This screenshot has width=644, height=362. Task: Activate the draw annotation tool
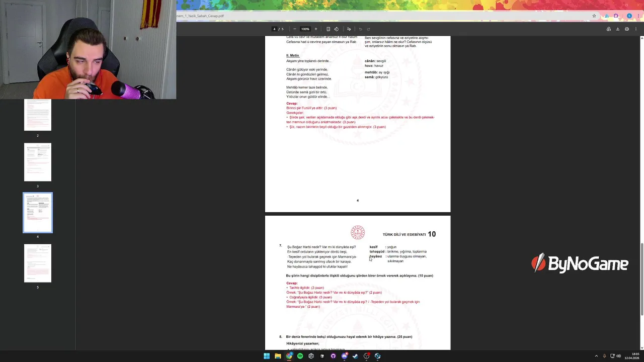coord(349,29)
